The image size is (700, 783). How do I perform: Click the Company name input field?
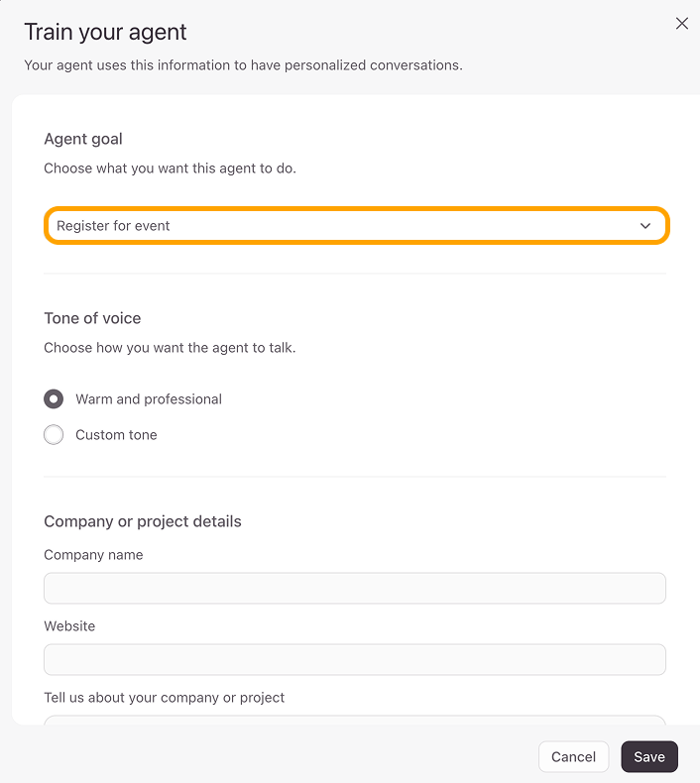355,589
